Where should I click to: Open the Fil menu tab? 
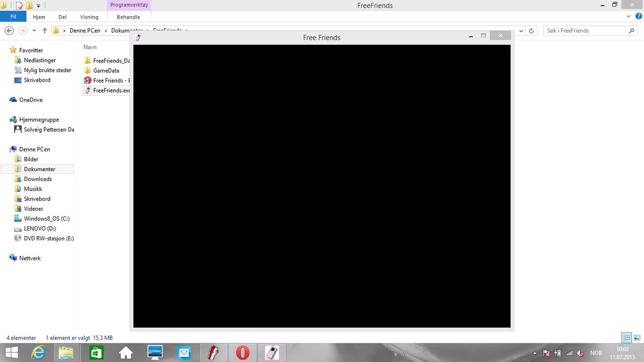pyautogui.click(x=14, y=17)
